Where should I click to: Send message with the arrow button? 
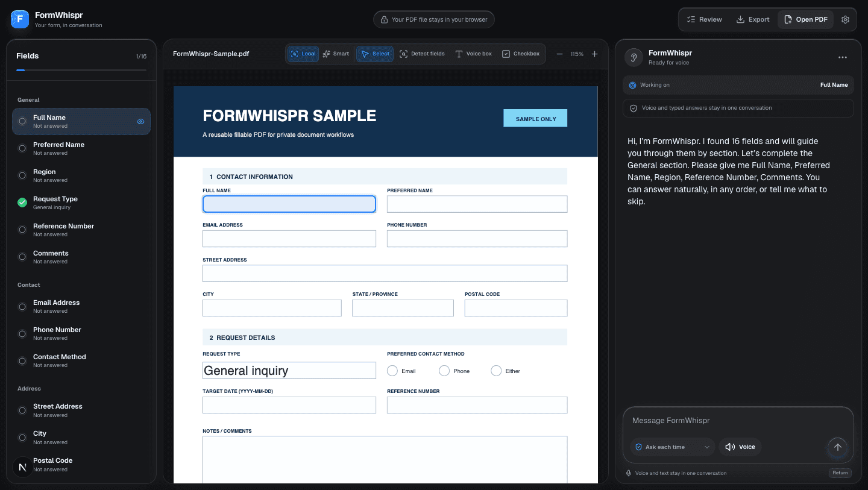(x=837, y=447)
